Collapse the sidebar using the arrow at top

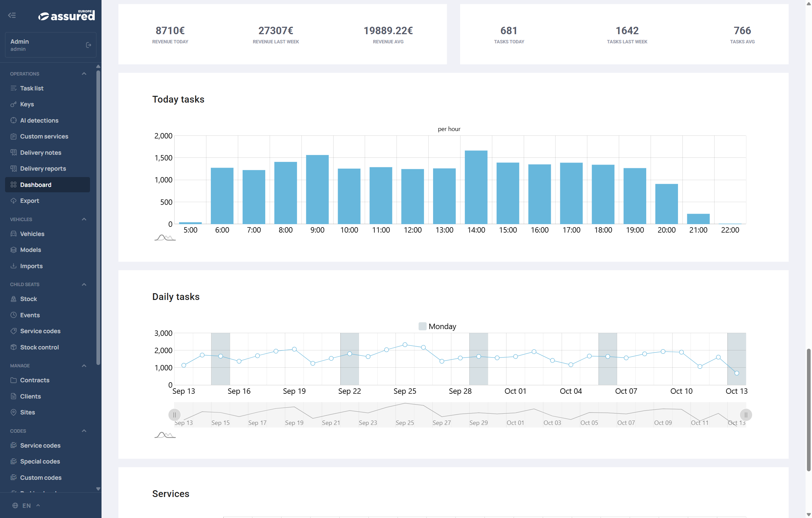click(12, 15)
